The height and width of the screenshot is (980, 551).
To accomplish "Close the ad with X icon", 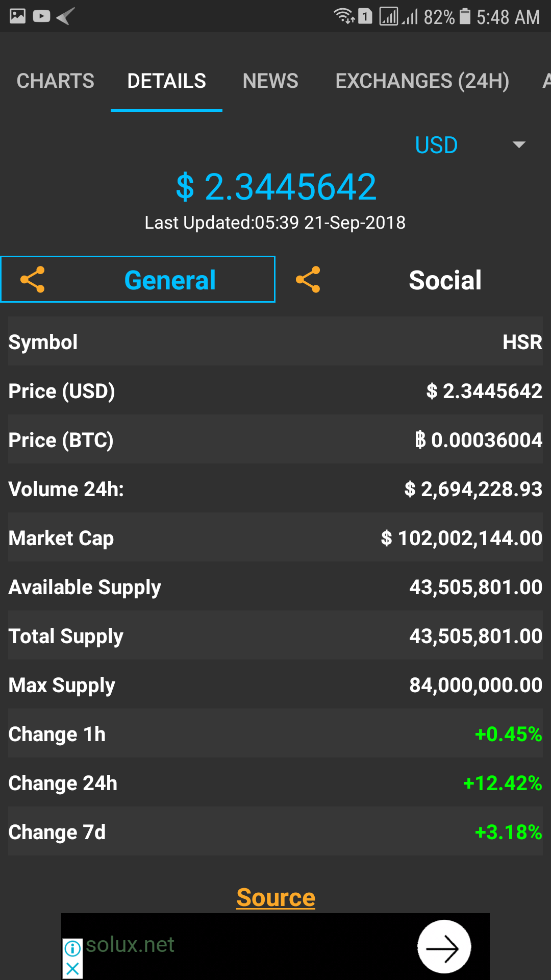I will [x=72, y=968].
